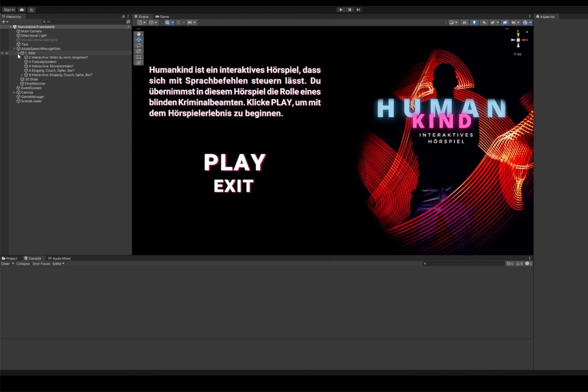Open the Editor dropdown in Console

58,264
